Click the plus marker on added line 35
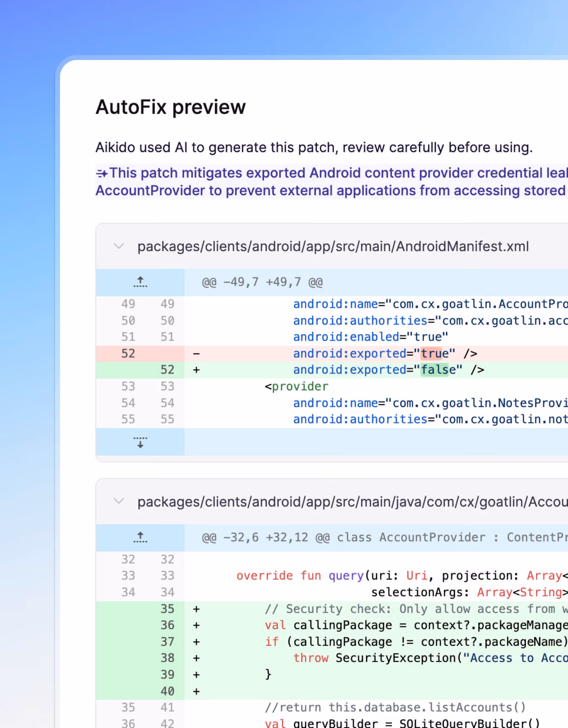The height and width of the screenshot is (728, 568). tap(196, 609)
